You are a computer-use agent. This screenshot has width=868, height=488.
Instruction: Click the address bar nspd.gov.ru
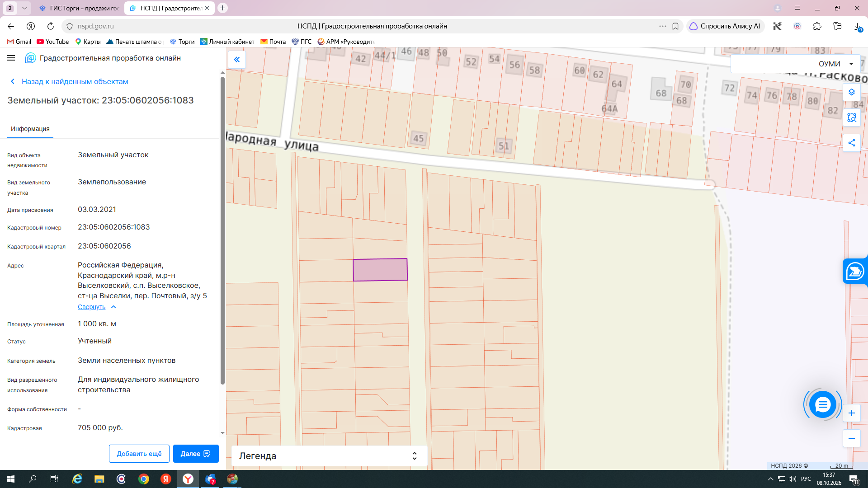pyautogui.click(x=95, y=26)
